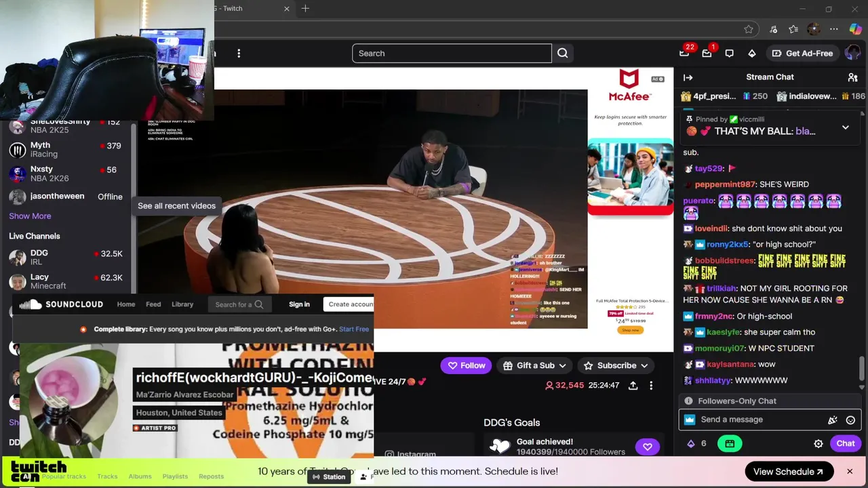Open Myth iRacing channel in sidebar
868x488 pixels.
[66, 149]
